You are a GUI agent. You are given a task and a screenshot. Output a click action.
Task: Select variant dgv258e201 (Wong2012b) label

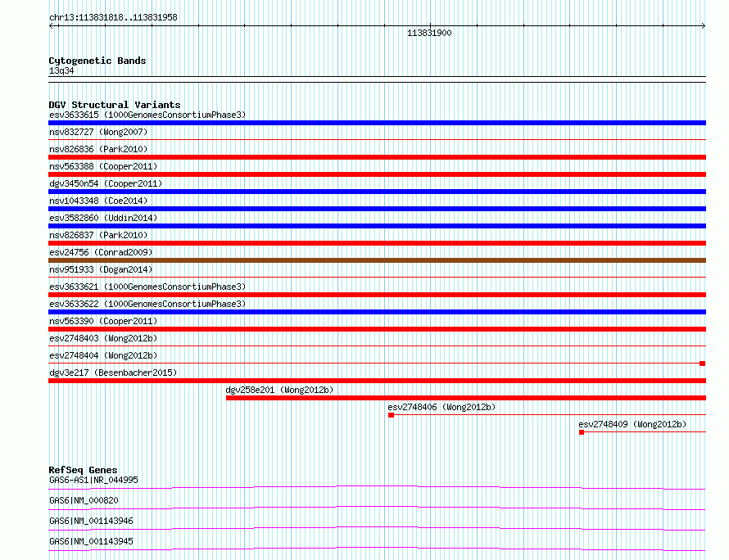279,390
